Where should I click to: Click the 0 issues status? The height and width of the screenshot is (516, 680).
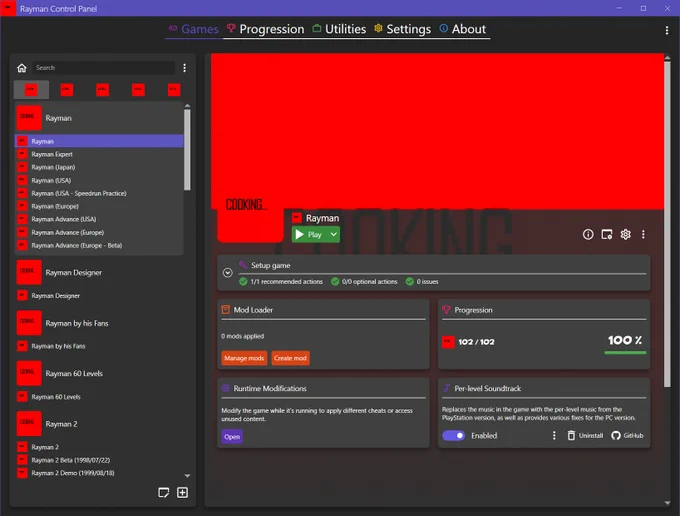tap(422, 282)
